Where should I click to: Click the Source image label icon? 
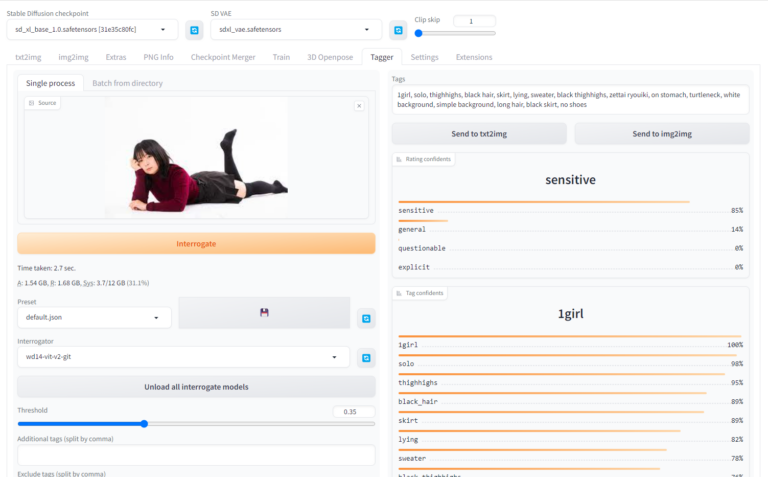point(32,103)
